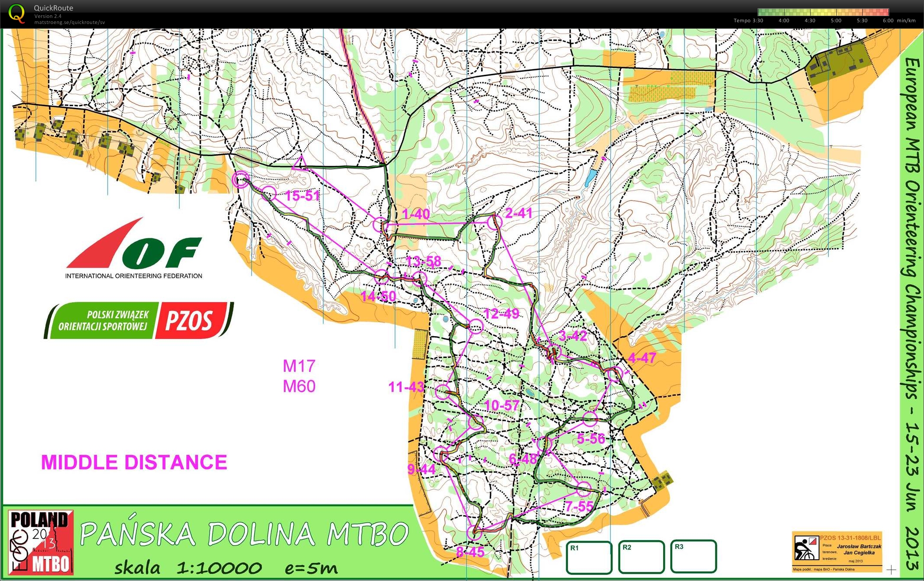Click International Orienteering Federation text
Image resolution: width=924 pixels, height=581 pixels.
tap(133, 276)
